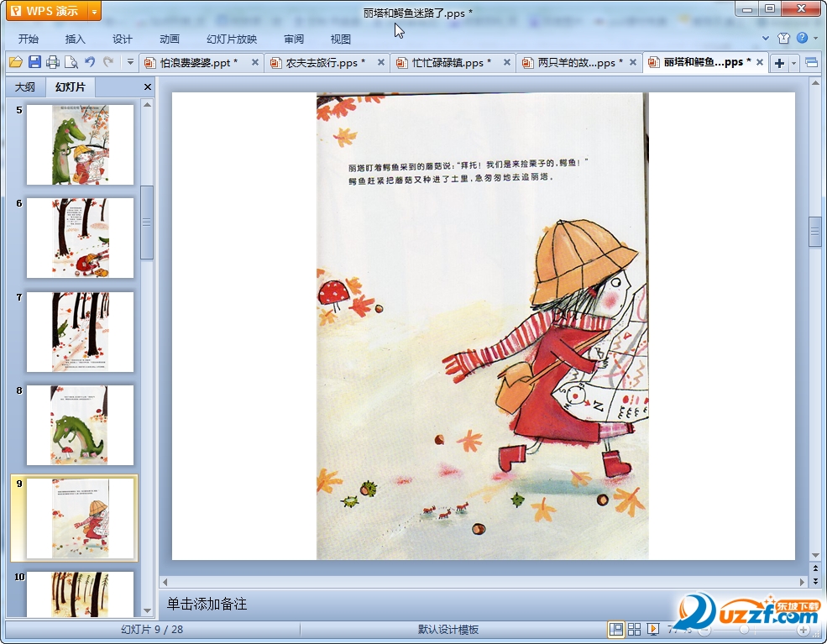Click the PPT file icon on 怕浪费婆婆.ppt tab
This screenshot has width=827, height=644.
149,63
